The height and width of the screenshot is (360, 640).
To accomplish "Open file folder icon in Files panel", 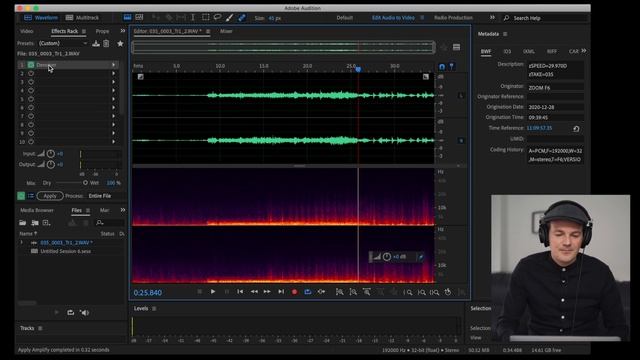I will click(x=22, y=223).
